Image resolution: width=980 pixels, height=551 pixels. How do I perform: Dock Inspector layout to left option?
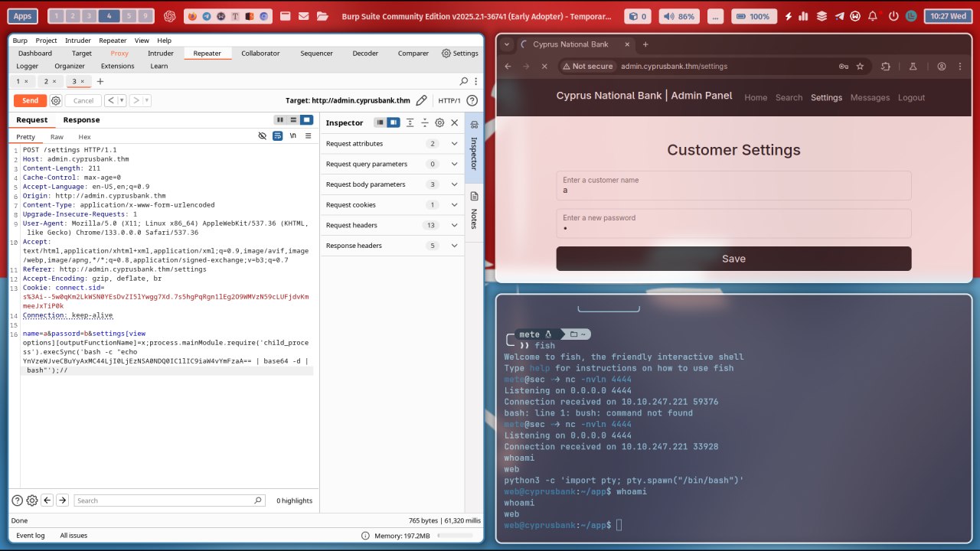380,122
